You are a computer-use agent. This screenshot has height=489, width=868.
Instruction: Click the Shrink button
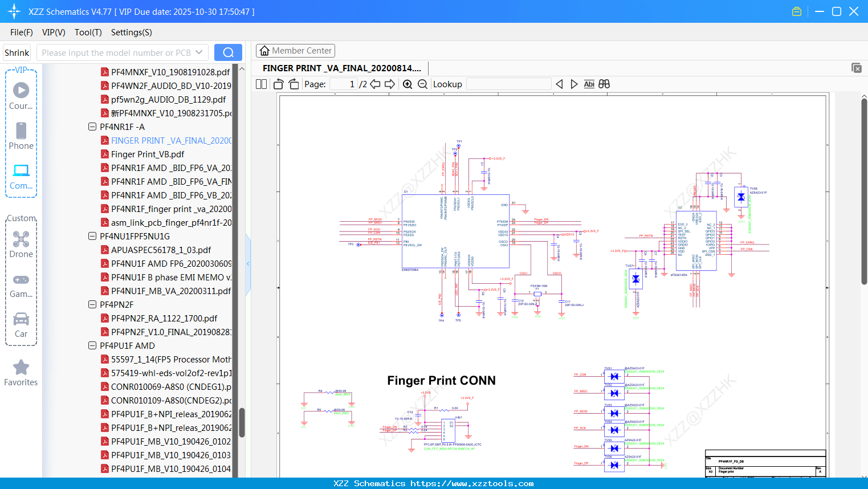(x=17, y=52)
